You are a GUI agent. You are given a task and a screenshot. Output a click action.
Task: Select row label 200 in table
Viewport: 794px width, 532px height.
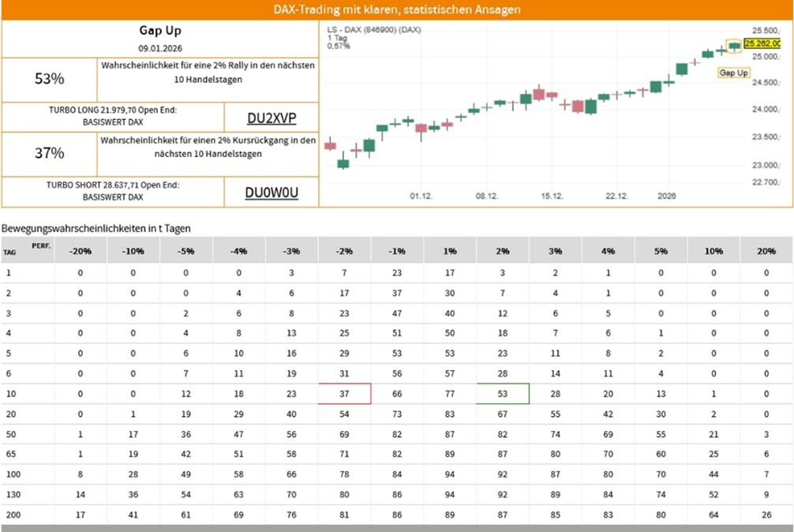(x=10, y=515)
